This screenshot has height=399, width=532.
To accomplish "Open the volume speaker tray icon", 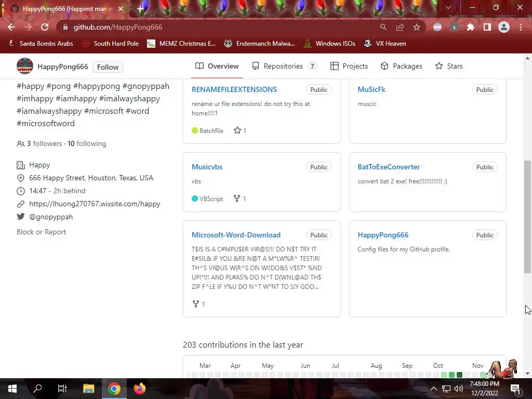I will click(x=458, y=389).
